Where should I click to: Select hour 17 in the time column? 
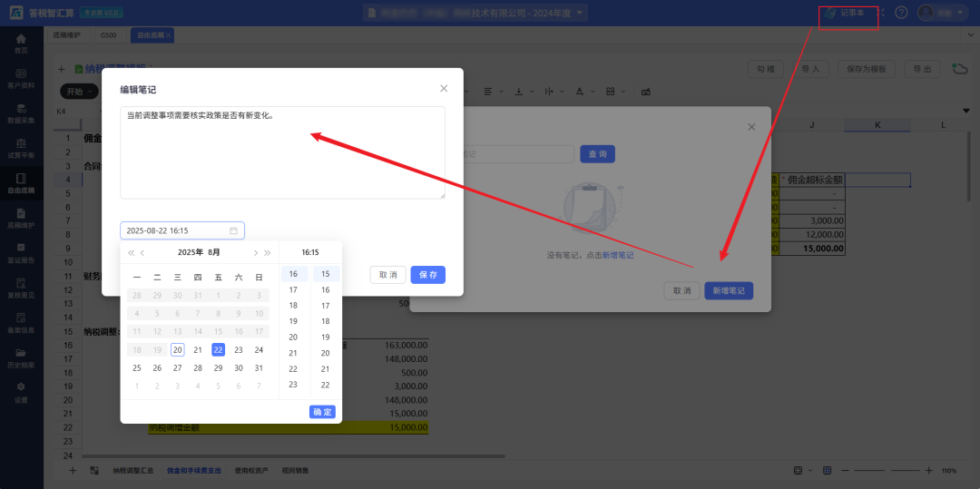[292, 289]
